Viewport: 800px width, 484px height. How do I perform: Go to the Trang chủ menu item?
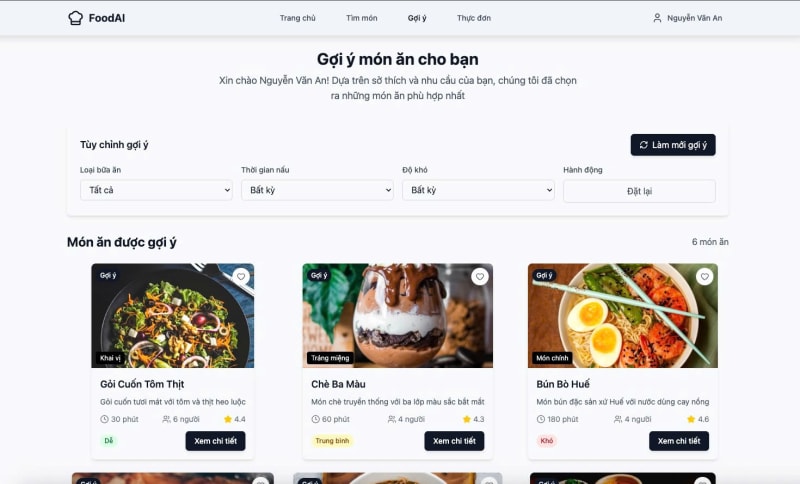pyautogui.click(x=297, y=18)
